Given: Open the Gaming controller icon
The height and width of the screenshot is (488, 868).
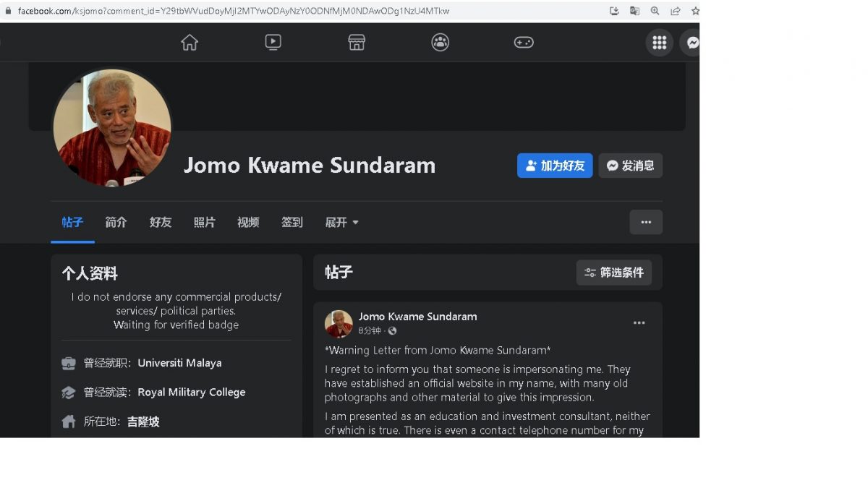Looking at the screenshot, I should point(524,43).
